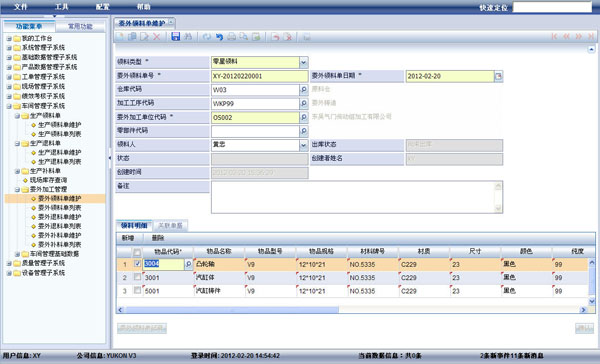Expand 我的工作台 tree node

(x=9, y=39)
